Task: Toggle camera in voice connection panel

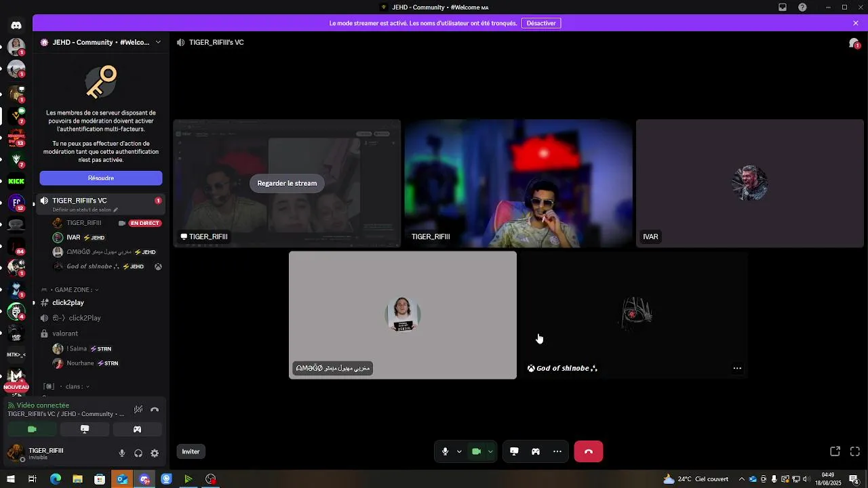Action: 32,429
